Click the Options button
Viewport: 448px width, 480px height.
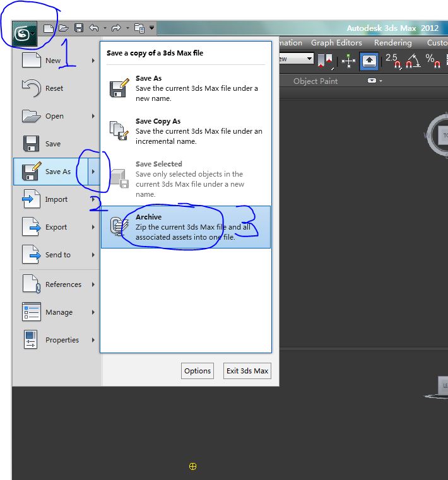(197, 371)
